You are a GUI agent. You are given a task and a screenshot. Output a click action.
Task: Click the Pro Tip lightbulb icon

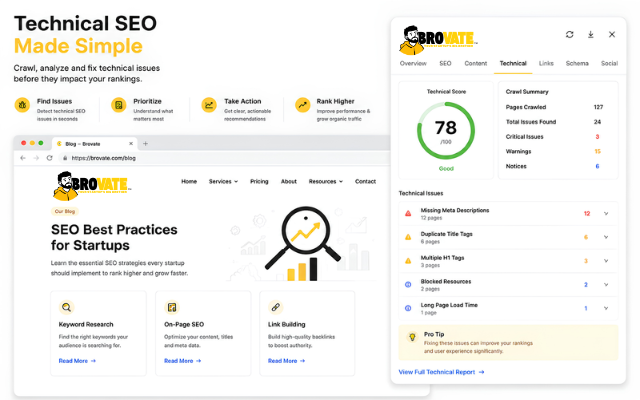point(412,337)
